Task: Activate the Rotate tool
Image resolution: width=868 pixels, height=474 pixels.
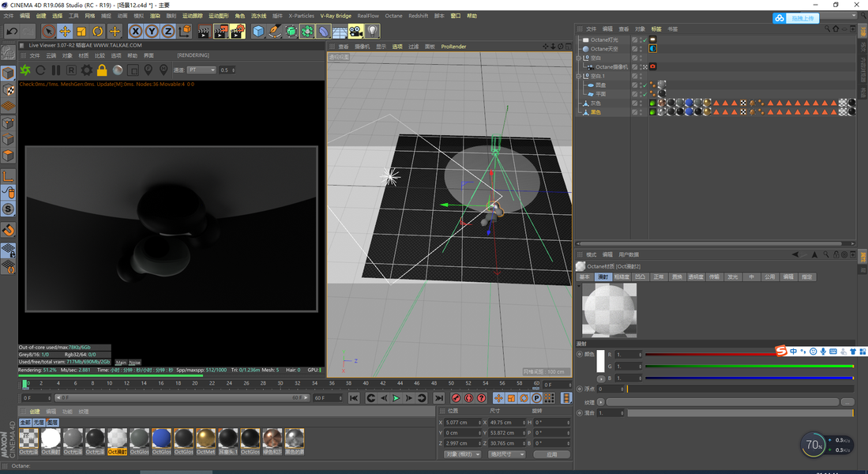Action: (98, 32)
